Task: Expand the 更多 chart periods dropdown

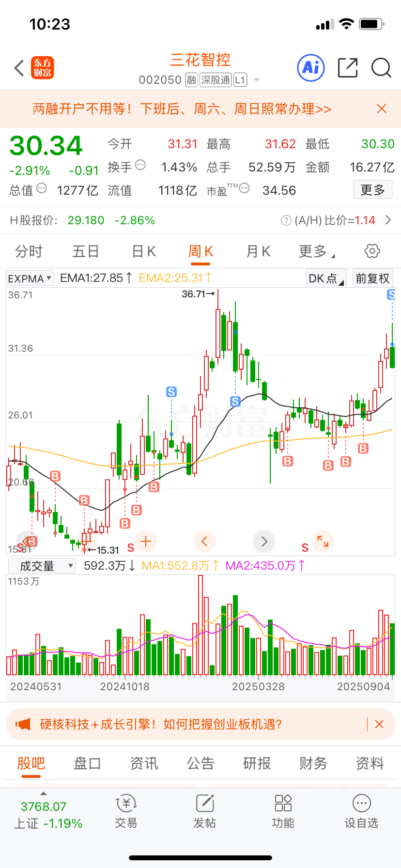Action: point(317,251)
